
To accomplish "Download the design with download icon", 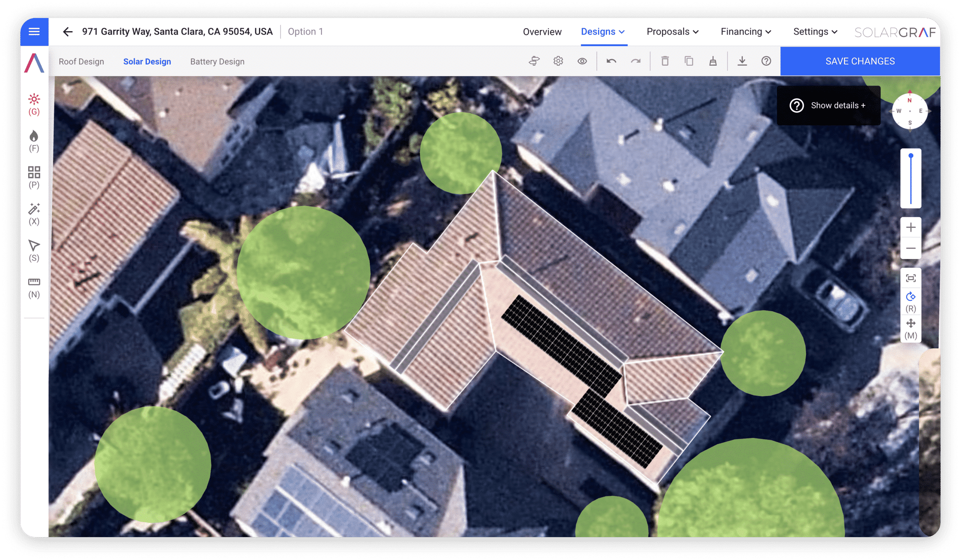I will pos(742,61).
